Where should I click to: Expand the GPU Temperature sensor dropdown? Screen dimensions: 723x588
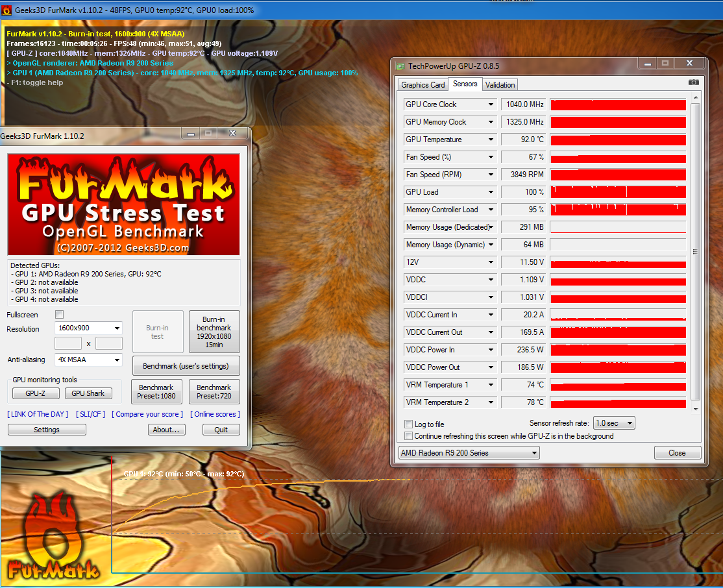pos(491,140)
